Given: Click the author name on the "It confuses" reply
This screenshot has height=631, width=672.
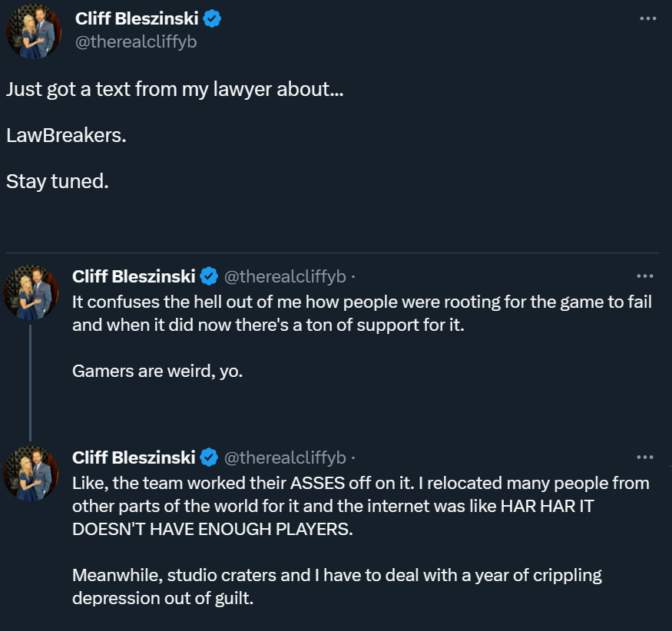Looking at the screenshot, I should 134,276.
